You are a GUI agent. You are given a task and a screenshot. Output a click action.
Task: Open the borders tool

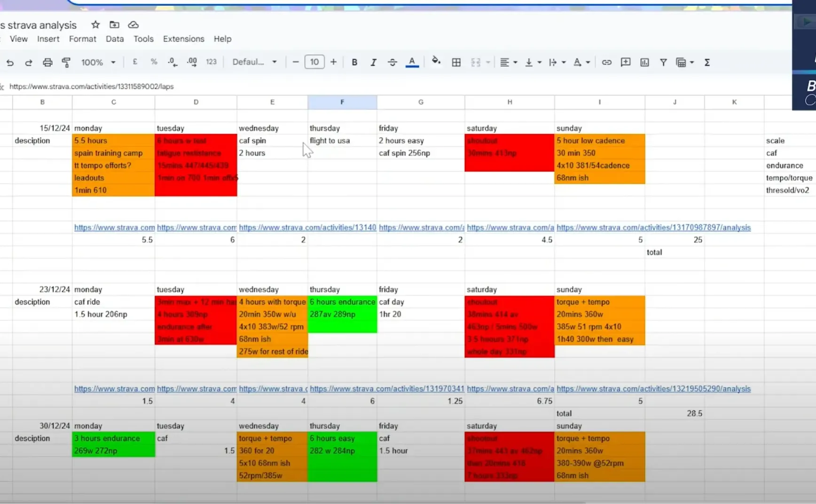(x=456, y=62)
